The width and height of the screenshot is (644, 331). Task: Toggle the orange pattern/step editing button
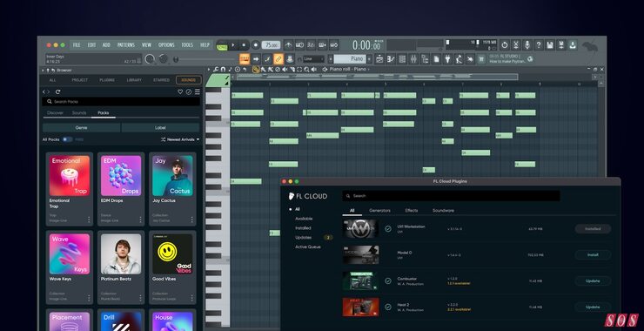245,59
